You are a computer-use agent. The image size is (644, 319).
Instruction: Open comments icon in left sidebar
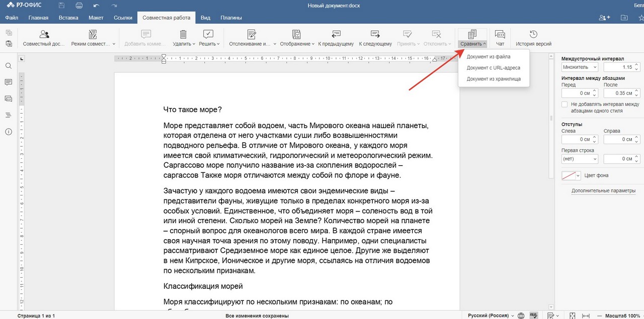pos(9,82)
